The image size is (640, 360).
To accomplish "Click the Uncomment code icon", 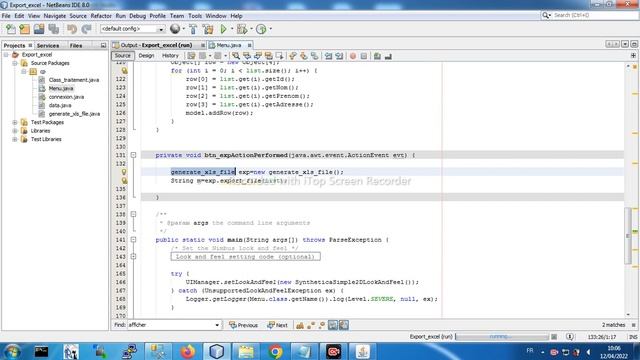I will (388, 56).
